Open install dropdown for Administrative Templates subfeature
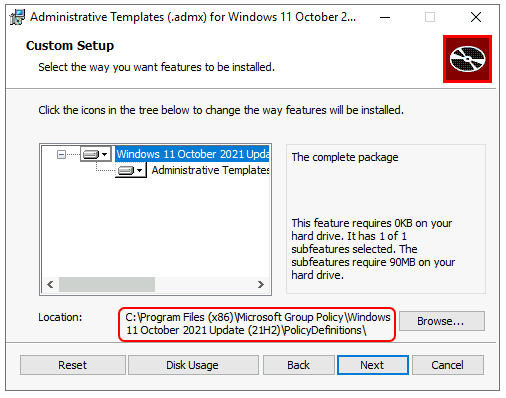The image size is (506, 398). pyautogui.click(x=131, y=170)
